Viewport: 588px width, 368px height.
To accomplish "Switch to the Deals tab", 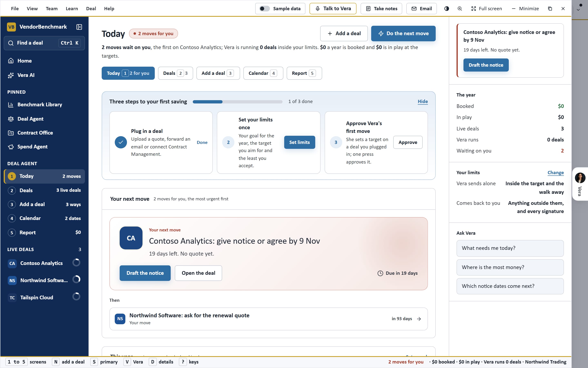I will coord(175,73).
